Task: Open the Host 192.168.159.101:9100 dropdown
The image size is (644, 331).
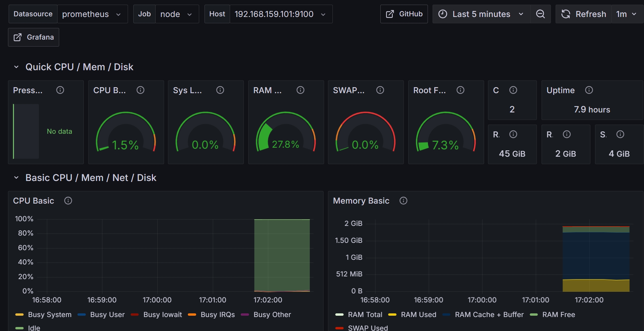Action: click(x=281, y=14)
